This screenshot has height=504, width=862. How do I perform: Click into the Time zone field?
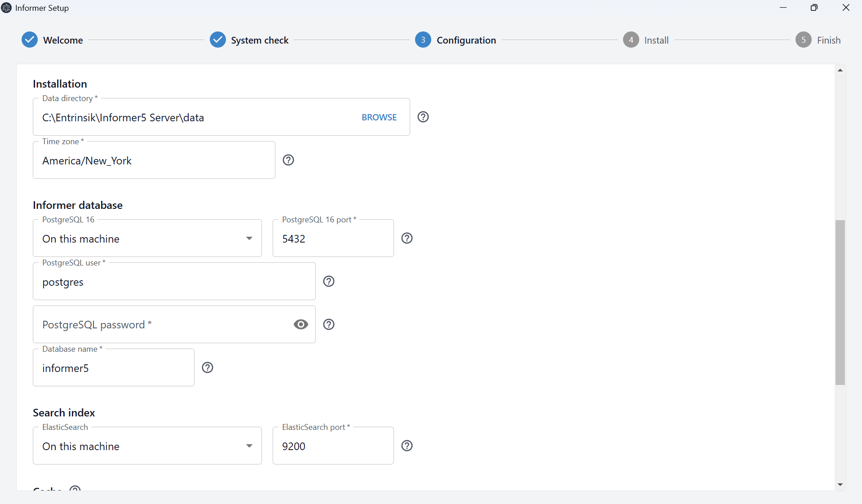pyautogui.click(x=154, y=161)
